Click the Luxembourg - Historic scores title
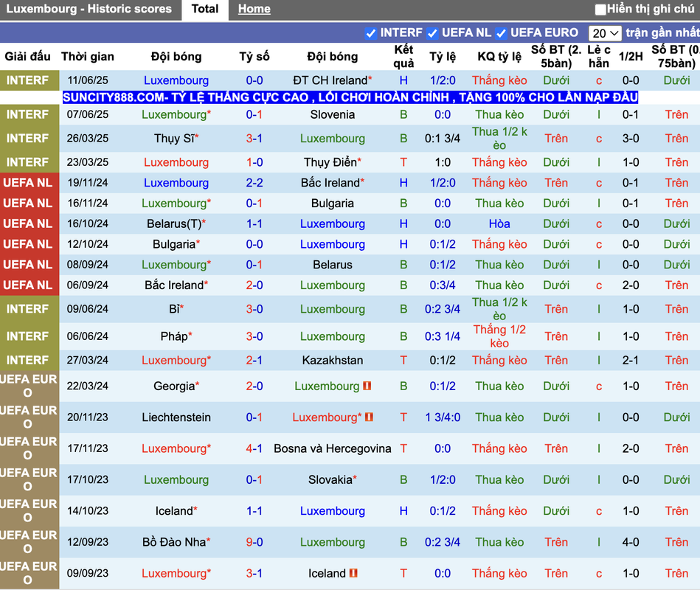 pos(89,9)
